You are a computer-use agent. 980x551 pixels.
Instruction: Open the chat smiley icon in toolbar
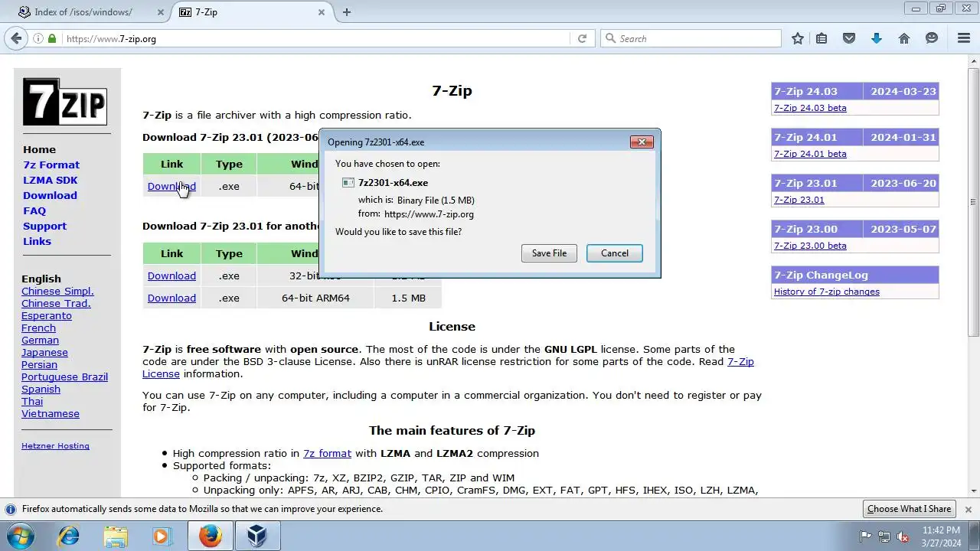click(x=932, y=38)
